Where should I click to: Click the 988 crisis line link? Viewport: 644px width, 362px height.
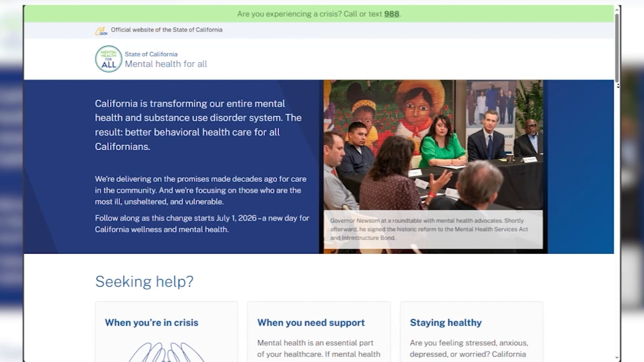point(391,14)
